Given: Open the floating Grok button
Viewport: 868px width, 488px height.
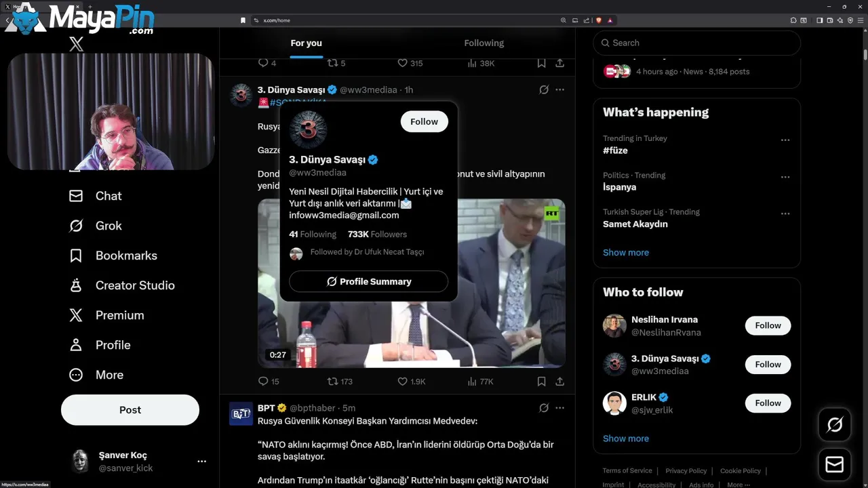Looking at the screenshot, I should [x=835, y=425].
